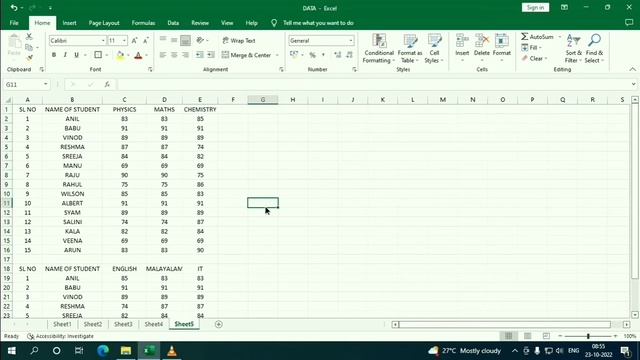640x360 pixels.
Task: Increase font size icon
Action: click(134, 40)
